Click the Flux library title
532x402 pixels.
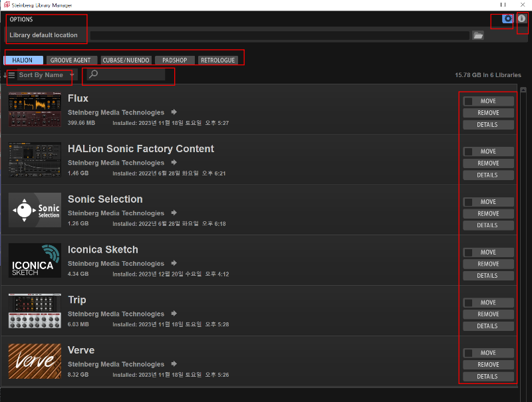pos(78,98)
